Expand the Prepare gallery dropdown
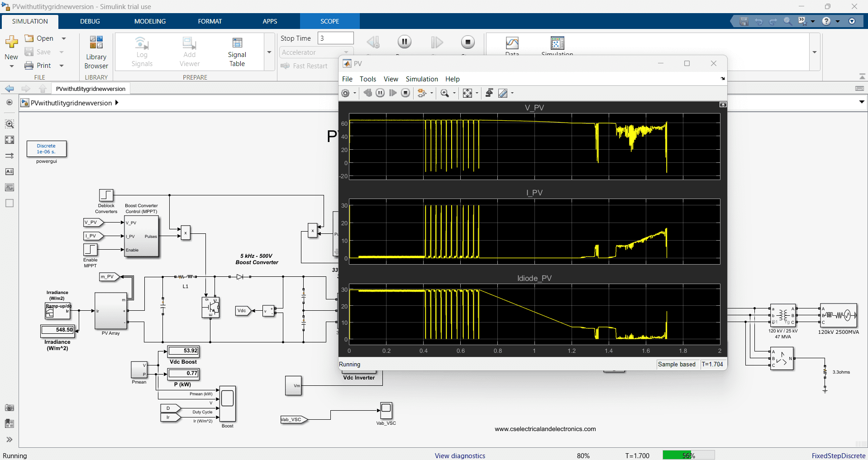 (x=269, y=52)
